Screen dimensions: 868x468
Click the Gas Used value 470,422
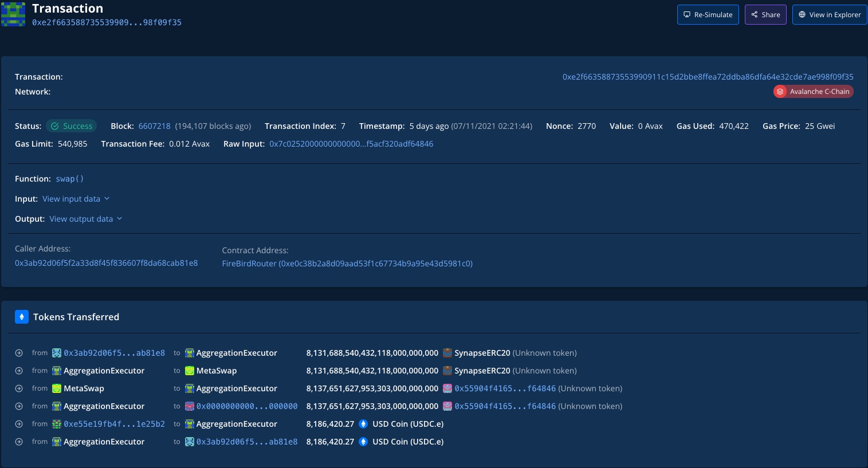pyautogui.click(x=734, y=126)
